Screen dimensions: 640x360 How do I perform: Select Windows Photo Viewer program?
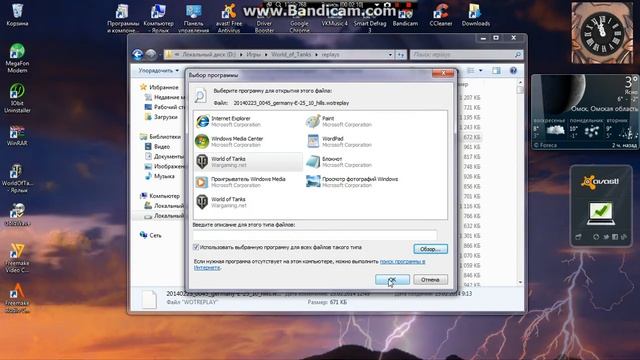click(x=359, y=182)
